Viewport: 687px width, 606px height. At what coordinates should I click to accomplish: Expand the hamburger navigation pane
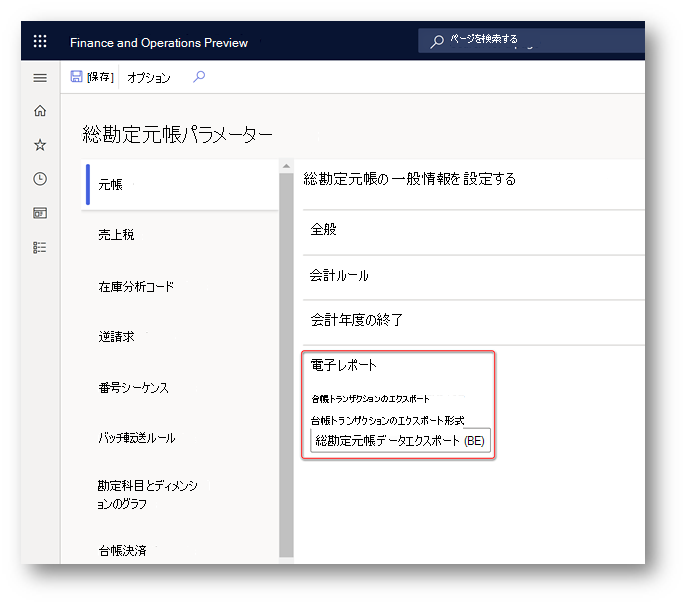click(x=40, y=78)
